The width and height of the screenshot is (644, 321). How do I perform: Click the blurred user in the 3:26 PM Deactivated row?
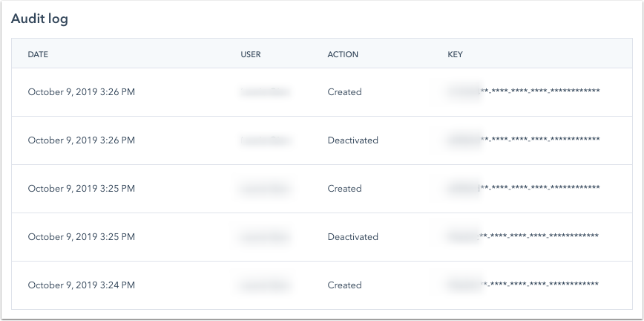tap(265, 140)
